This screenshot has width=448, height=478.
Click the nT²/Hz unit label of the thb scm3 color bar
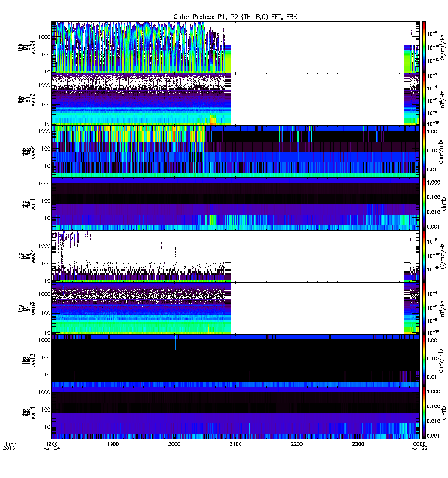443,99
